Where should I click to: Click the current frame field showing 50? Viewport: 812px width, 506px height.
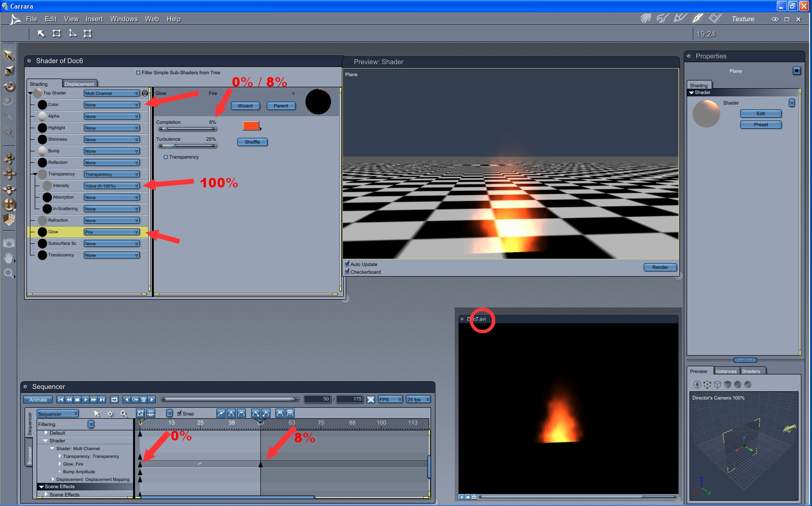[x=317, y=399]
